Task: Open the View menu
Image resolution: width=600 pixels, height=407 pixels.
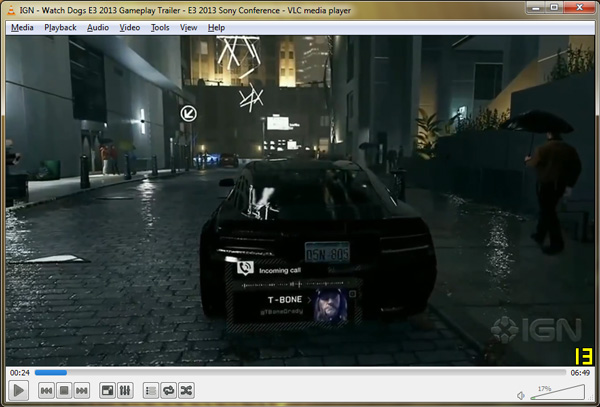Action: 188,28
